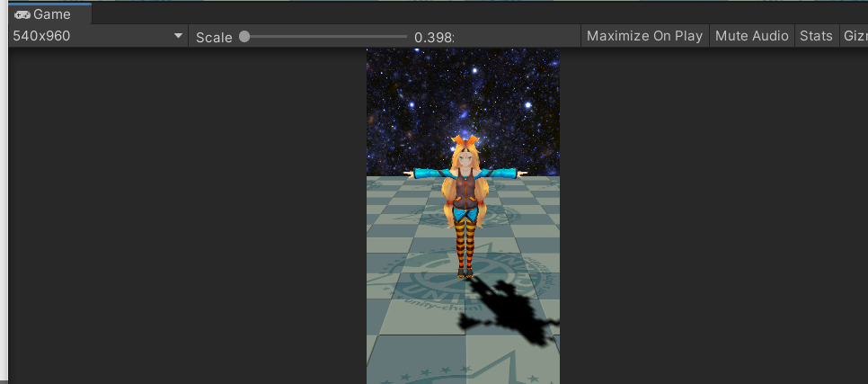
Task: Click the Scale value 0.398
Action: pyautogui.click(x=433, y=37)
